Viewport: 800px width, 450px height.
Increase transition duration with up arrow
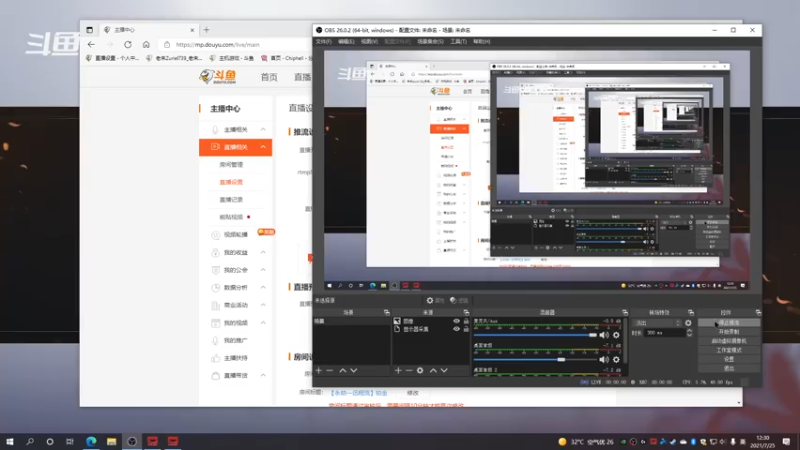click(689, 330)
